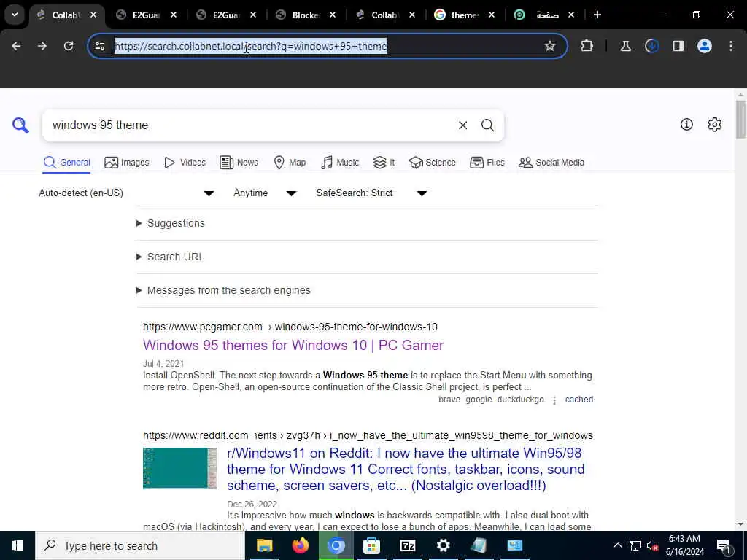Open site information icon in address bar
This screenshot has width=747, height=560.
(100, 46)
